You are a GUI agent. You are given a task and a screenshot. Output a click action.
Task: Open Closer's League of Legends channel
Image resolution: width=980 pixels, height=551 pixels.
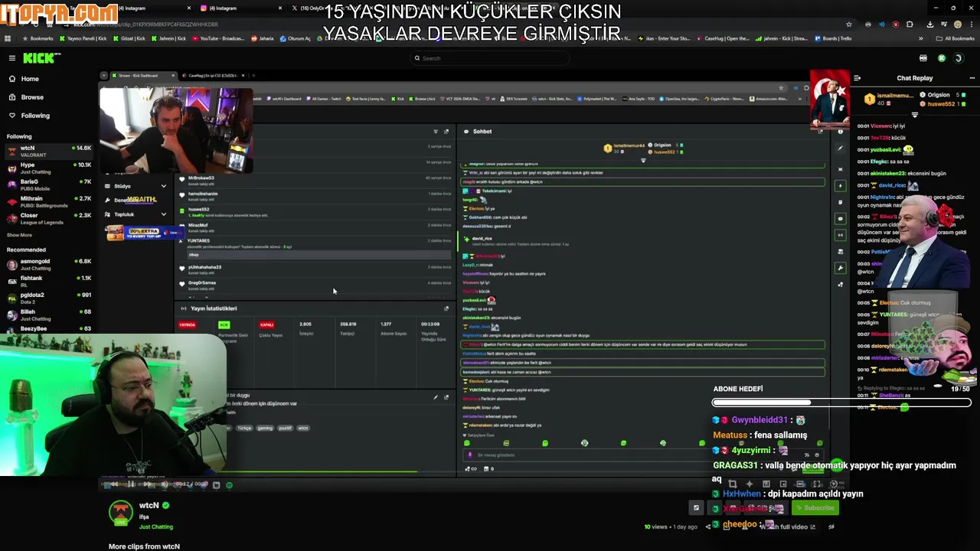49,218
